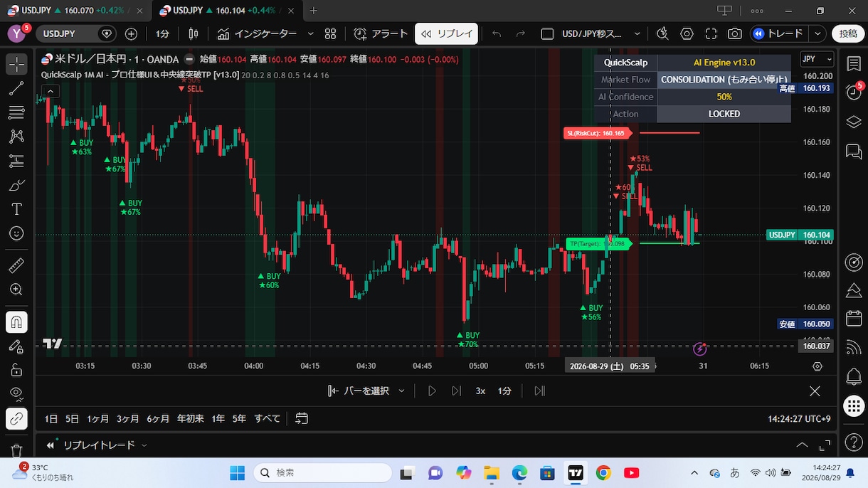This screenshot has height=488, width=868.
Task: Open the chats panel in right sidebar
Action: [854, 151]
